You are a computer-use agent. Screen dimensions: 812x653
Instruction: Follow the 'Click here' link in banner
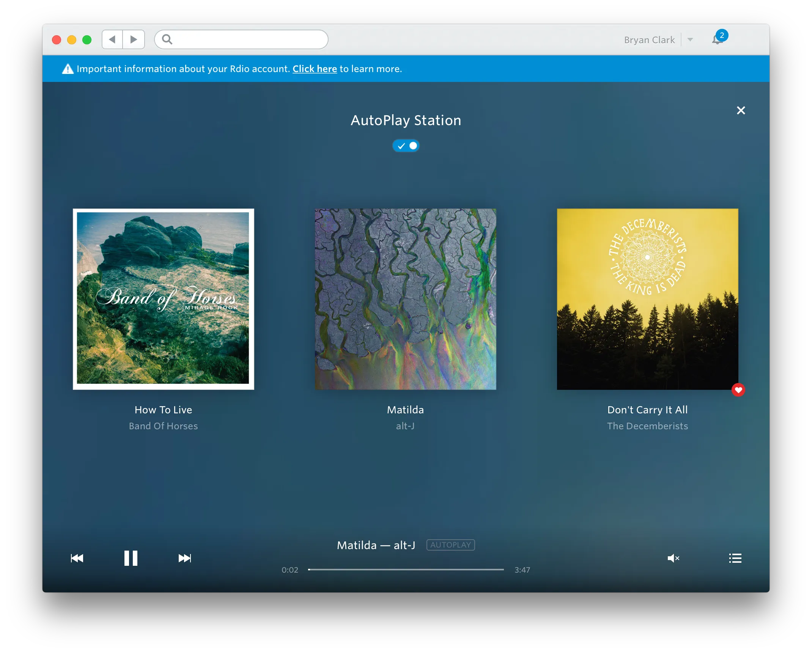[x=315, y=69]
